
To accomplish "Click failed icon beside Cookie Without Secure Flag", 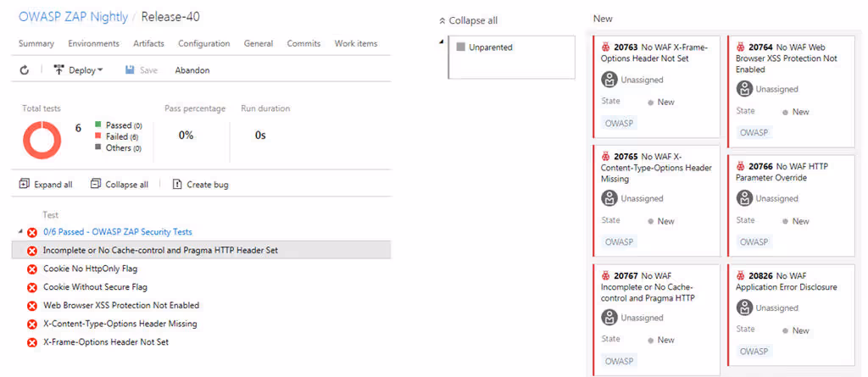I will click(32, 287).
